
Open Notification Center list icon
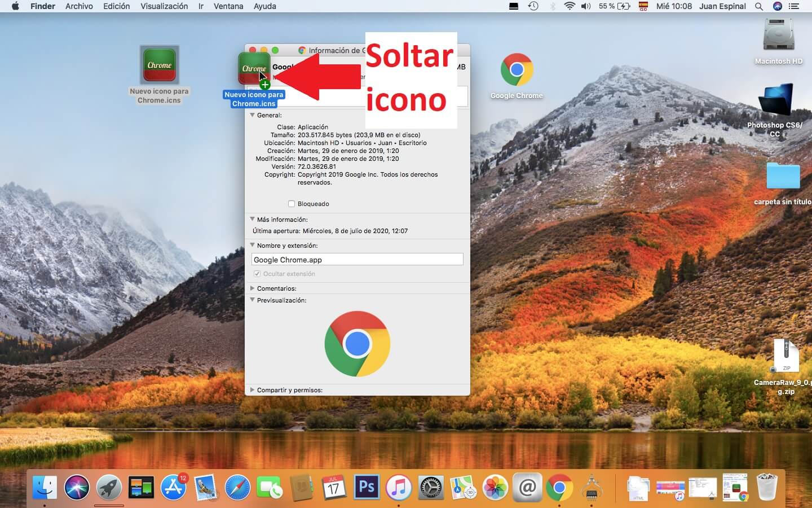pyautogui.click(x=794, y=6)
